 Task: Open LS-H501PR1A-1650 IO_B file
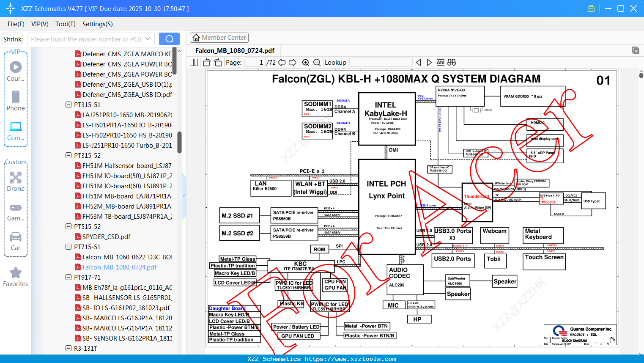click(x=127, y=125)
